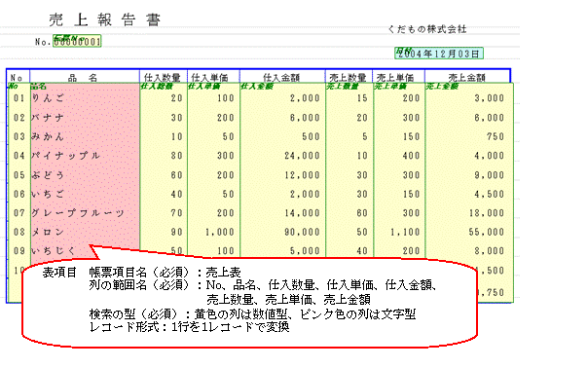Select メロン sales unit price 1,100

tap(405, 232)
